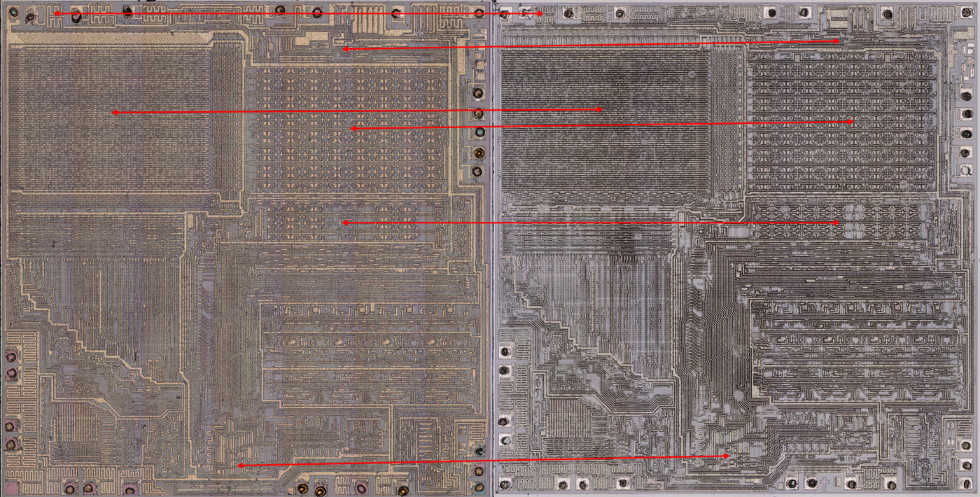This screenshot has height=497, width=980.
Task: Click the left gold-toned chip die photo
Action: (245, 248)
